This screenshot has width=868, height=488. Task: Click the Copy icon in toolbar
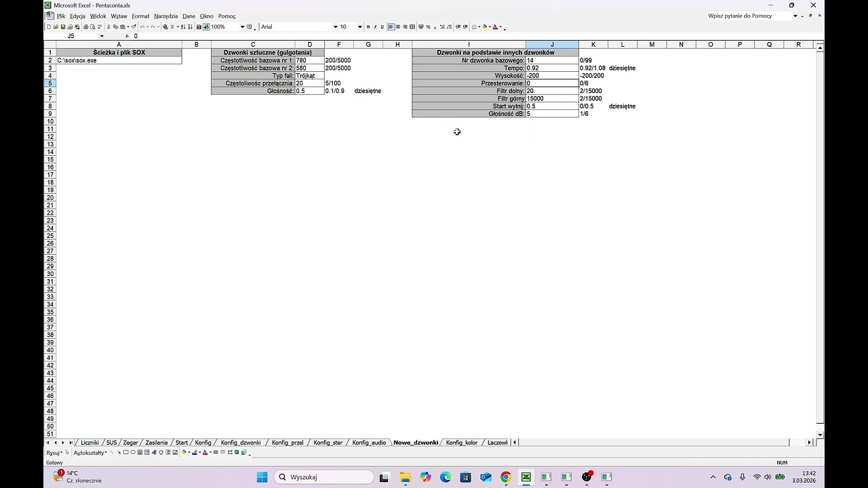115,27
